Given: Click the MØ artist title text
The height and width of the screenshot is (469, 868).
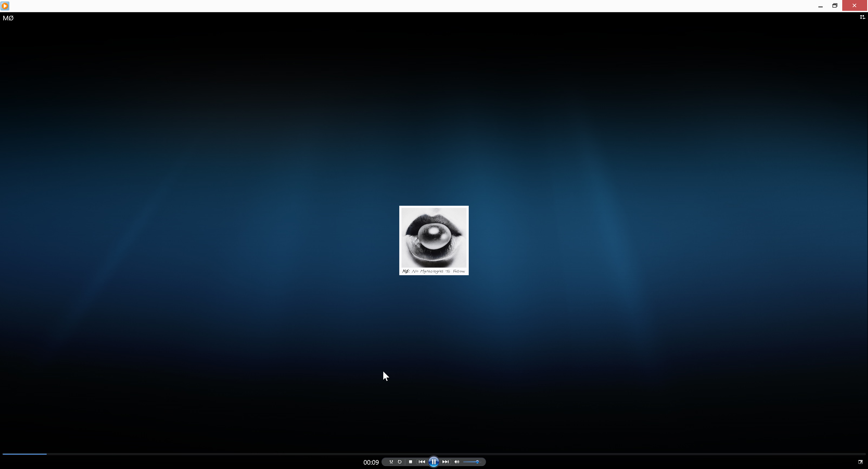Looking at the screenshot, I should [8, 18].
